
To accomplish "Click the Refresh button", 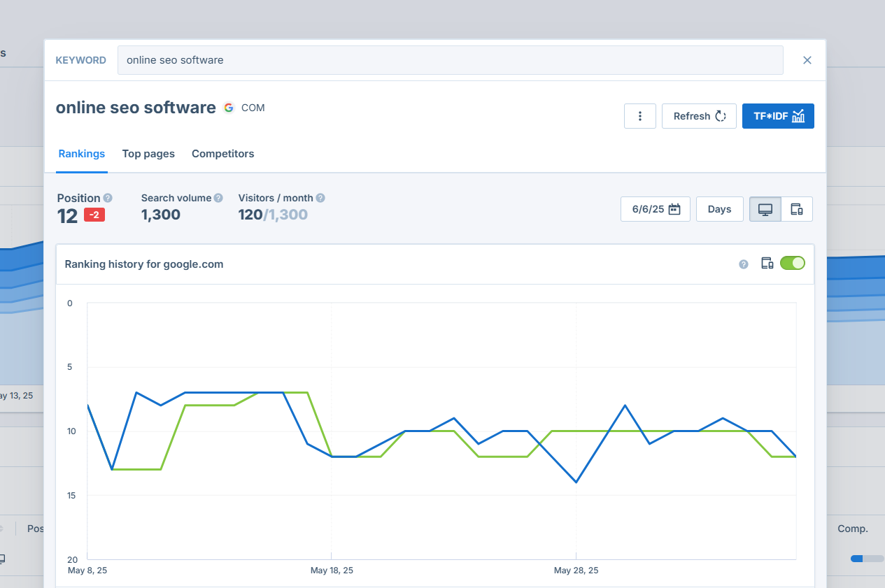I will pyautogui.click(x=698, y=116).
